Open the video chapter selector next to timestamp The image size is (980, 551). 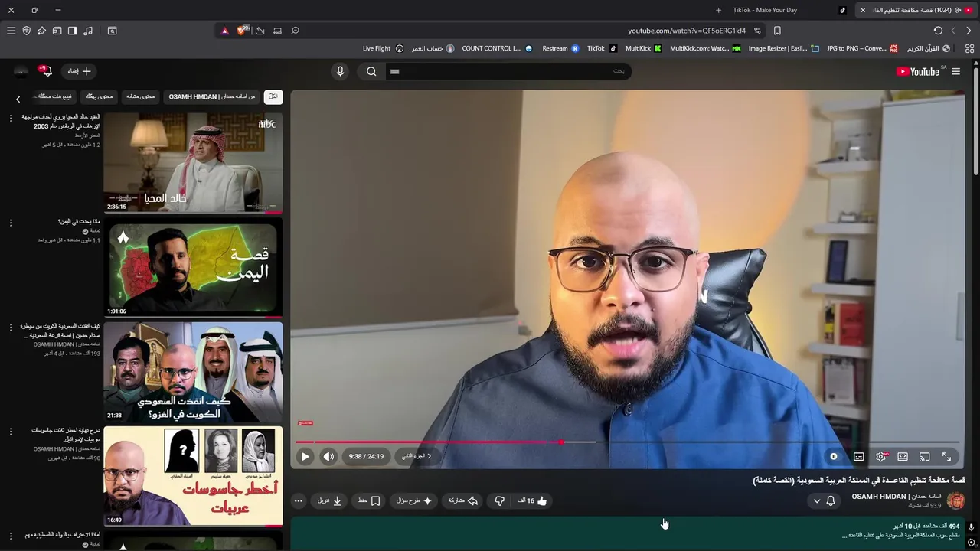pyautogui.click(x=416, y=456)
